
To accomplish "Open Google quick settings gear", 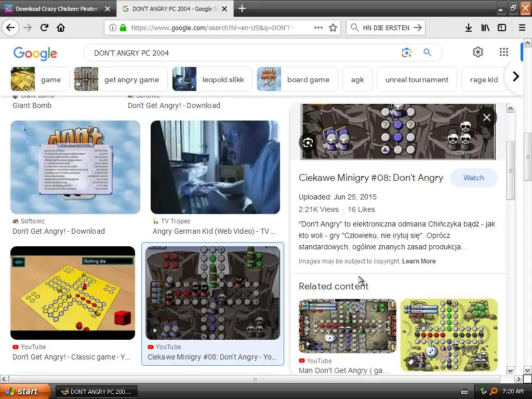I will click(x=478, y=52).
